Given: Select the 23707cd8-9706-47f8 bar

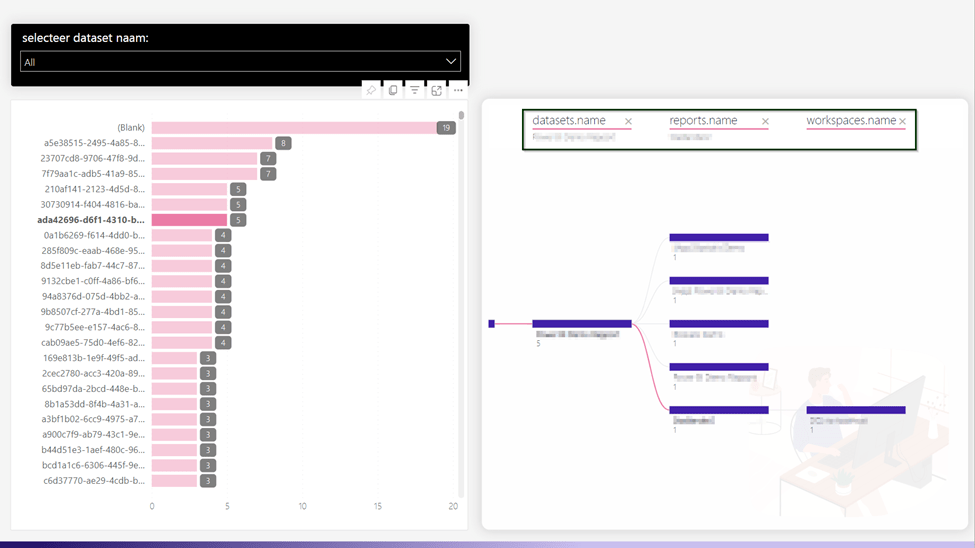Looking at the screenshot, I should point(204,159).
